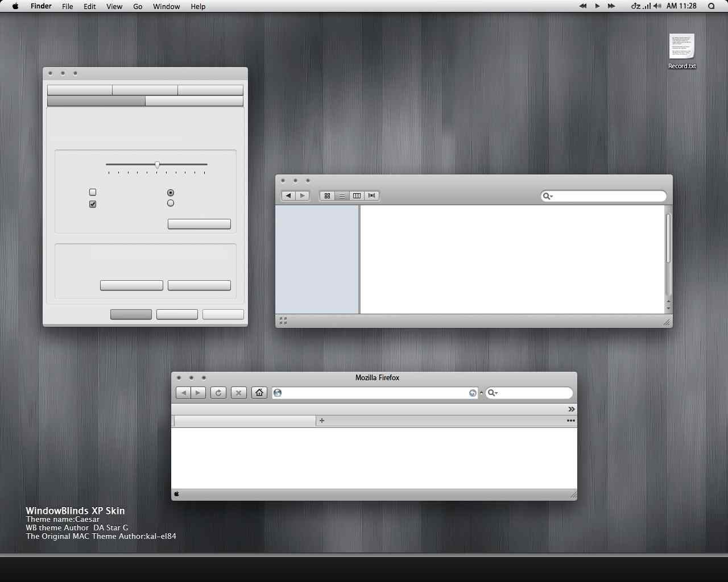Click the file browser vertical scrollbar thumb
This screenshot has height=582, width=728.
(668, 238)
